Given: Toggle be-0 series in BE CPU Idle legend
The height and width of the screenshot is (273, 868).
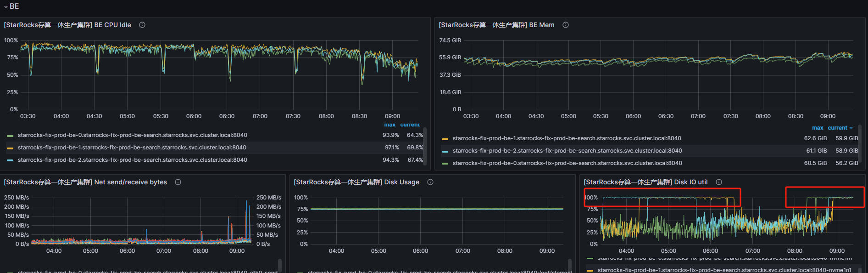Looking at the screenshot, I should [x=133, y=135].
